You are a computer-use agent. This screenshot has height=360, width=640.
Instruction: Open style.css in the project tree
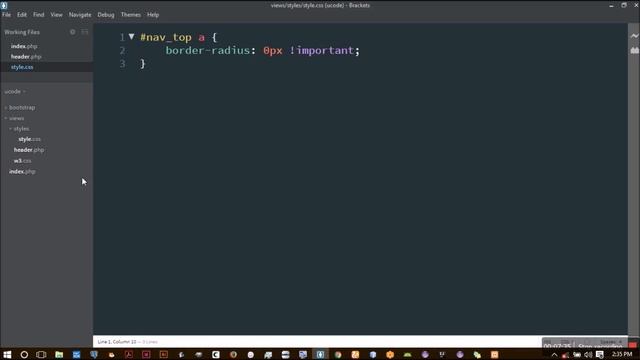pos(29,139)
